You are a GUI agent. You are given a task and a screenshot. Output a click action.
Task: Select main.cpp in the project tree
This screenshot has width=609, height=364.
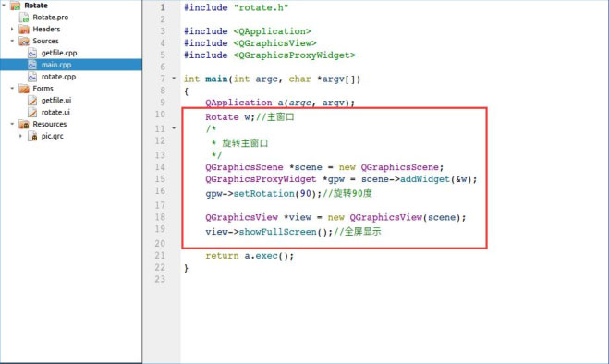(71, 65)
